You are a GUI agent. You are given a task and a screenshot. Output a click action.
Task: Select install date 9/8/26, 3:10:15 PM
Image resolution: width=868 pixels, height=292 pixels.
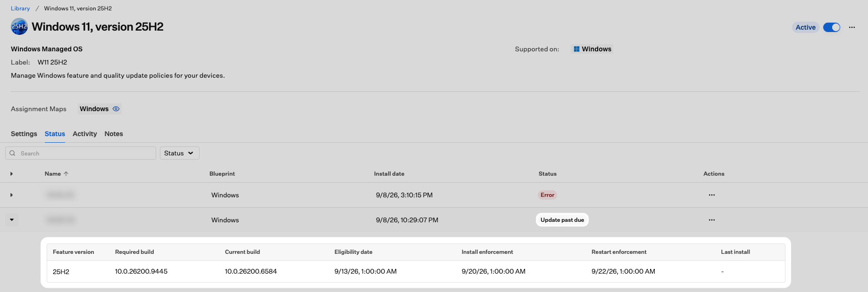[x=404, y=195]
